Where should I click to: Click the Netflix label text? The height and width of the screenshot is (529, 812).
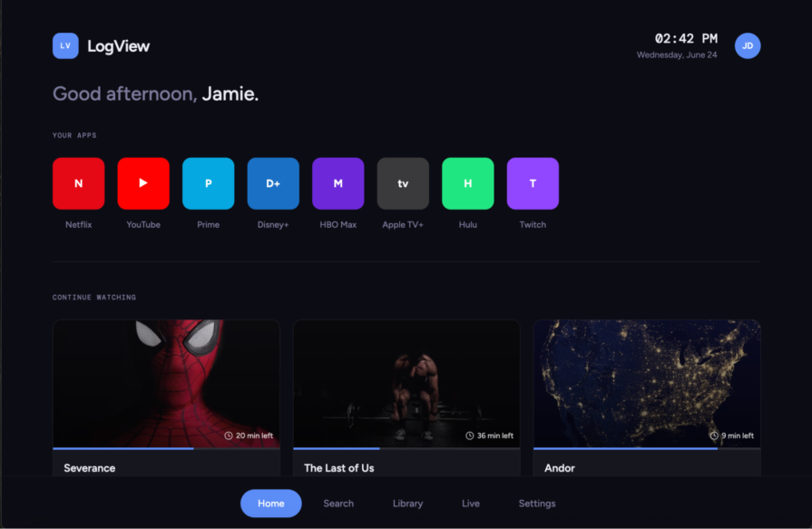click(x=78, y=224)
